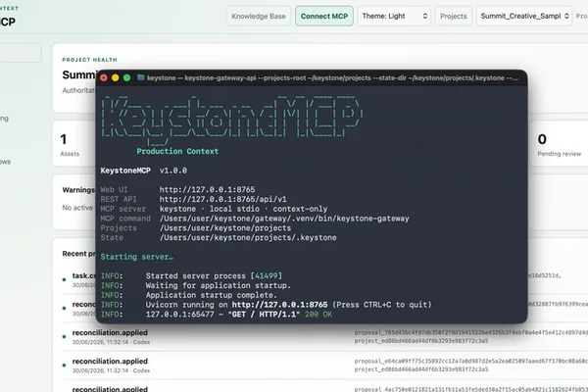Click the '200 OK' status in terminal
The width and height of the screenshot is (588, 392).
click(318, 315)
